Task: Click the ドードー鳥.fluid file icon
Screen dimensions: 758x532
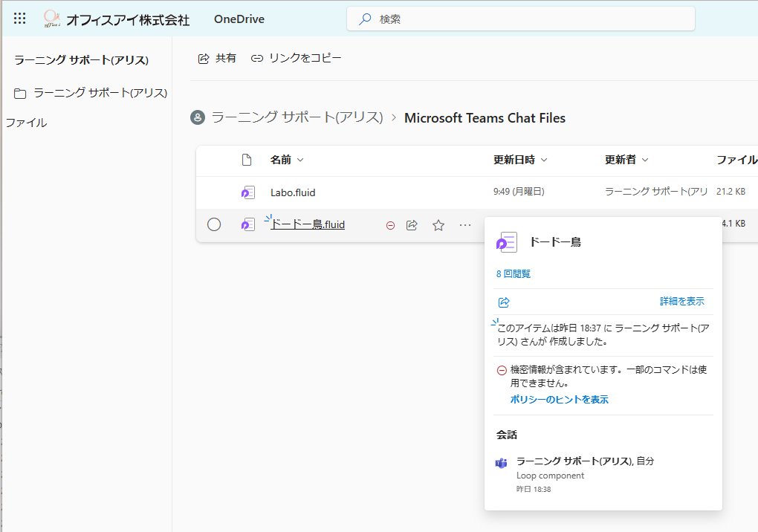Action: (x=248, y=224)
